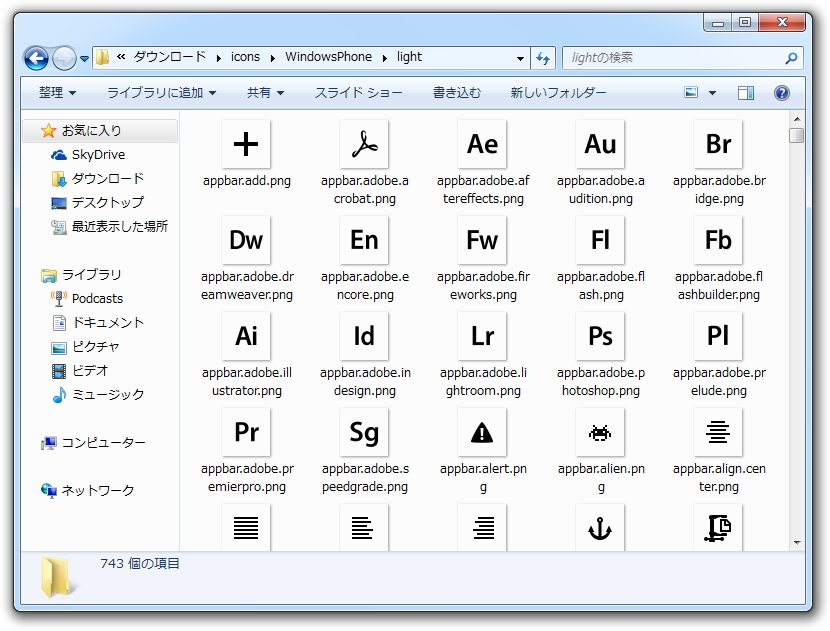Screen dimensions: 830x631
Task: Select the appbar.add.png plus icon
Action: [245, 144]
